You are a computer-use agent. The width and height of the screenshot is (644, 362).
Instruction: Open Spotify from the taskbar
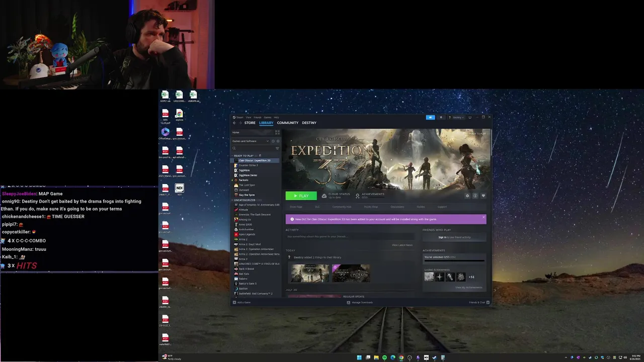click(384, 357)
